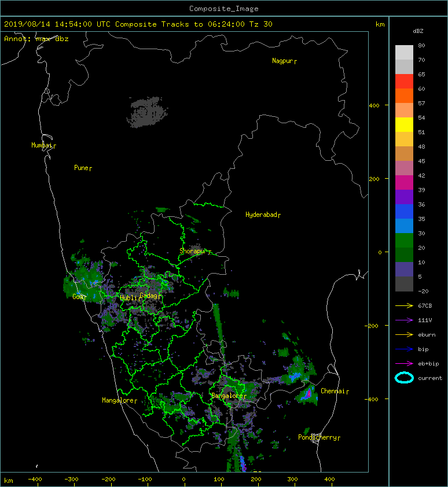Pick the 36 dBZ blue swatch
Viewport: 448px width, 487px height.
coord(404,211)
